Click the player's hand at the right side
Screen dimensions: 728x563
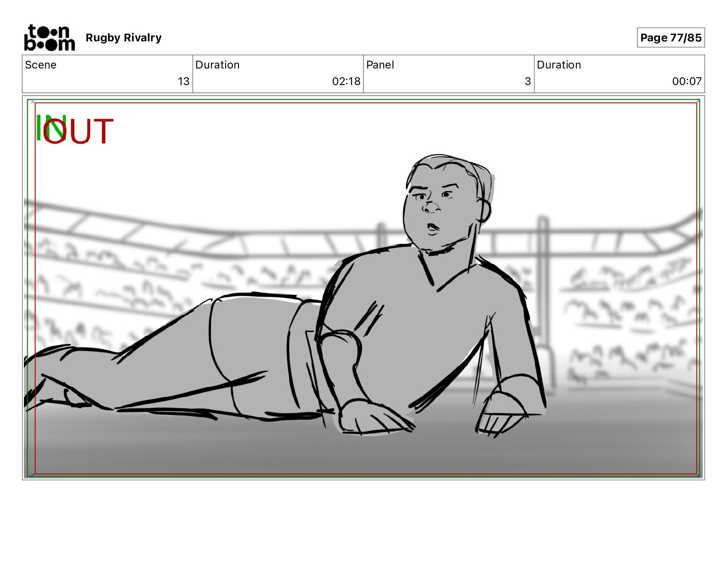click(x=500, y=416)
